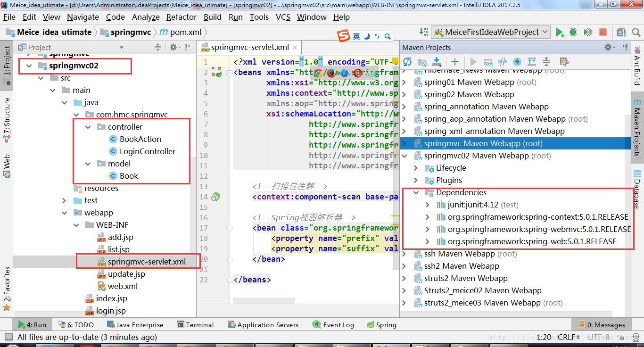Open the Messages tool window
Screen dimensions: 644x347
pos(602,325)
